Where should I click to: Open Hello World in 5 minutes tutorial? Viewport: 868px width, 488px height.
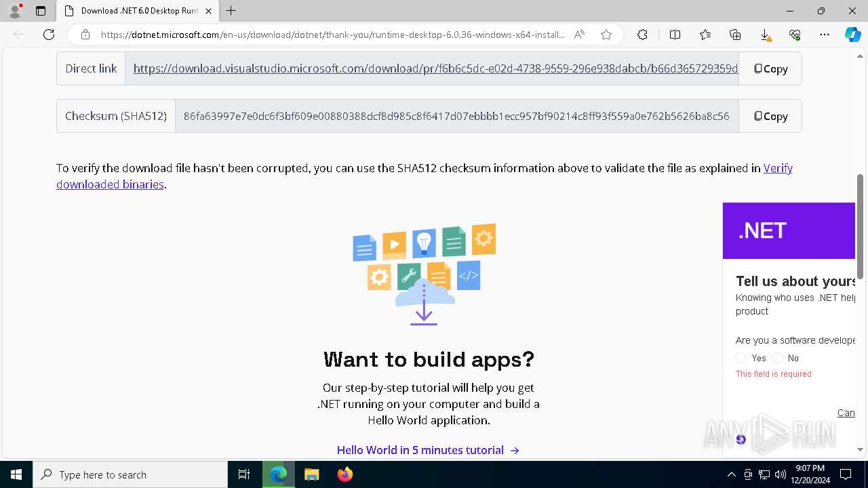pos(428,450)
